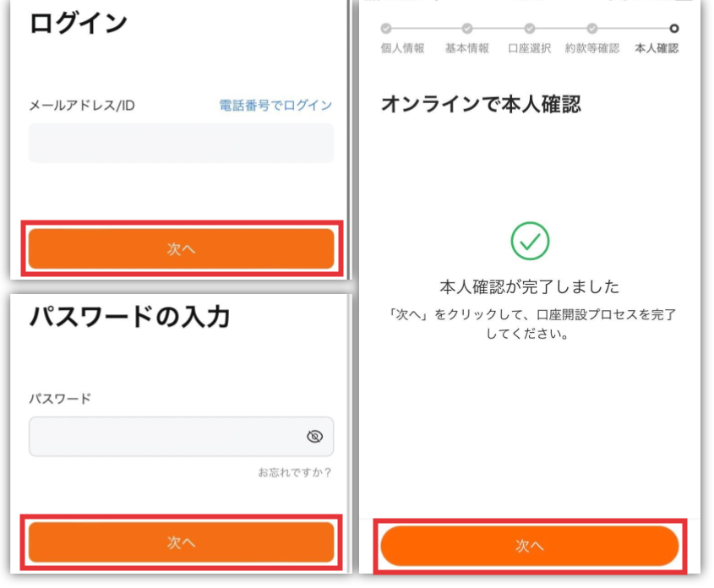Toggle password visibility eye icon
The width and height of the screenshot is (714, 588).
pyautogui.click(x=314, y=437)
